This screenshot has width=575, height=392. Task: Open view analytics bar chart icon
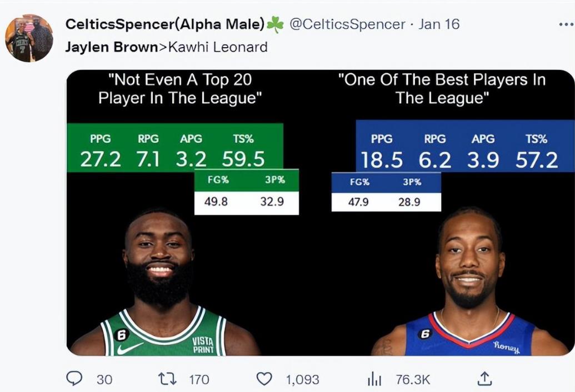click(x=374, y=379)
